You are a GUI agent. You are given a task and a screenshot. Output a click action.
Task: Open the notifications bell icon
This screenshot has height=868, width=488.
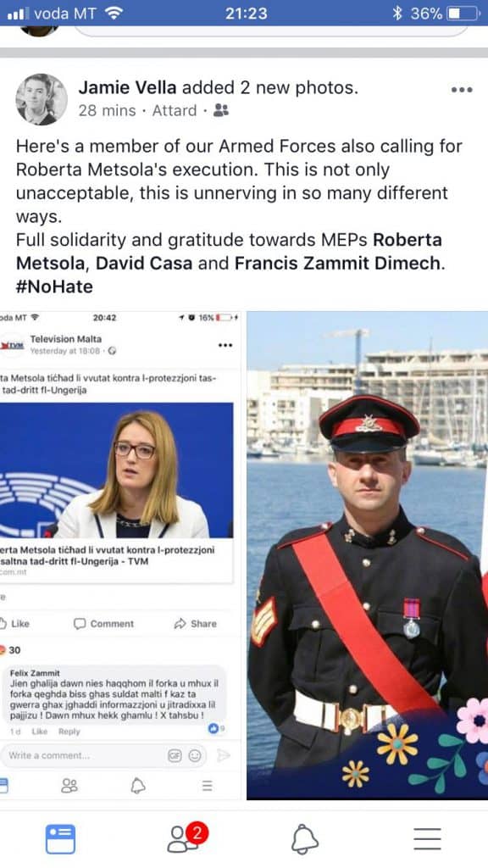click(x=305, y=840)
